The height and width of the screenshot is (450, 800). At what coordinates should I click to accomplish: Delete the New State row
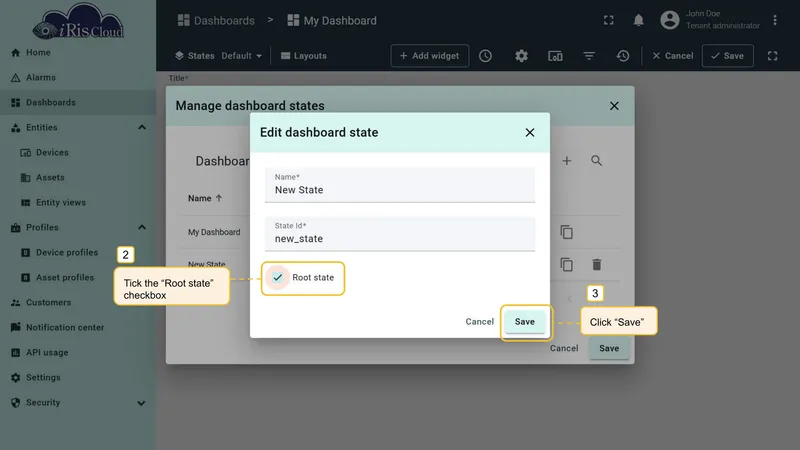596,265
